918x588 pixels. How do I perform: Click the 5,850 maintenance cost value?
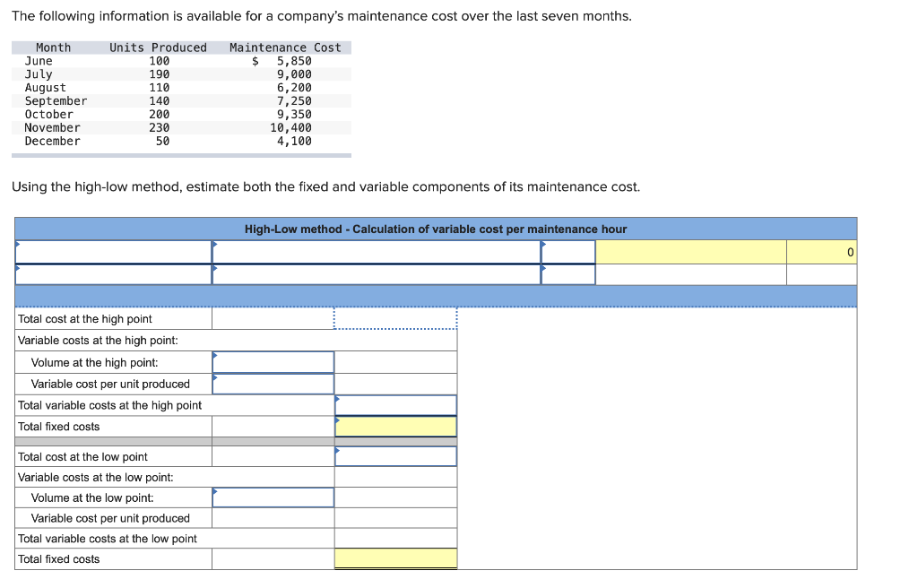[x=294, y=61]
